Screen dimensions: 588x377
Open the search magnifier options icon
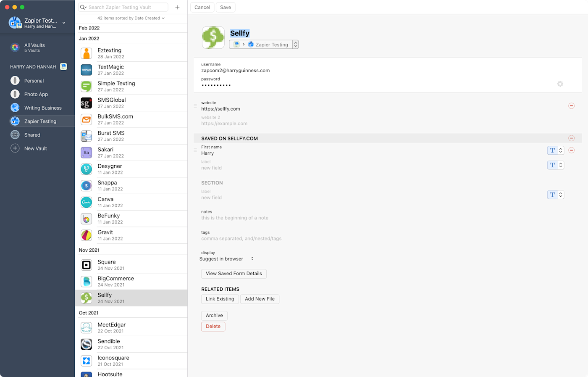tap(83, 7)
